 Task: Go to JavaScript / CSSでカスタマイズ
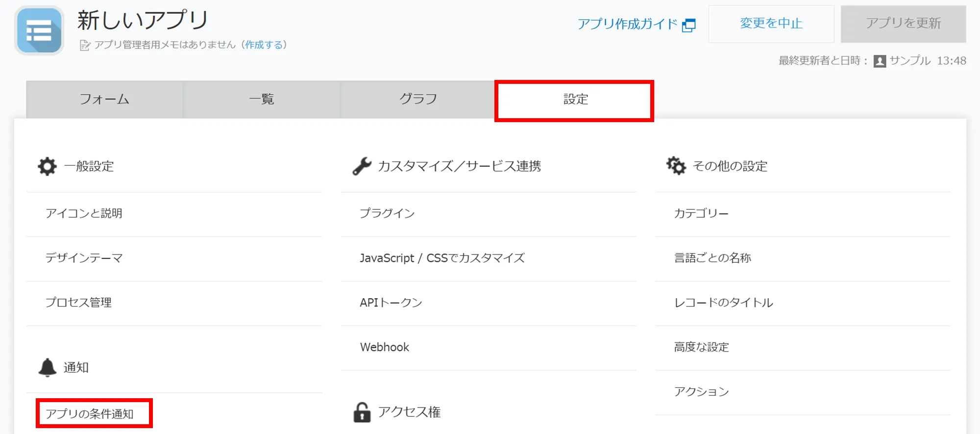(x=442, y=258)
